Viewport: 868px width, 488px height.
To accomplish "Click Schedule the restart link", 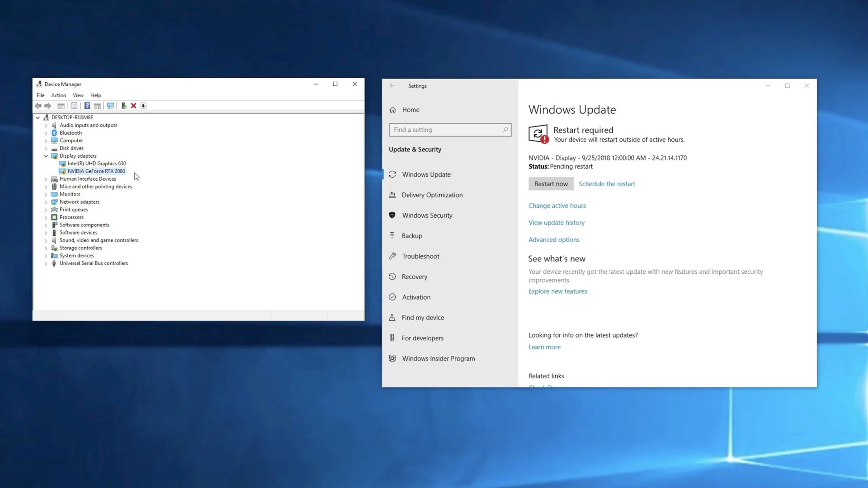I will point(607,184).
